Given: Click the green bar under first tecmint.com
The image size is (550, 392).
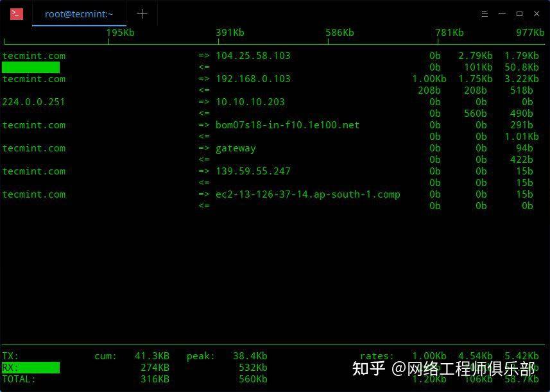Looking at the screenshot, I should click(x=31, y=67).
